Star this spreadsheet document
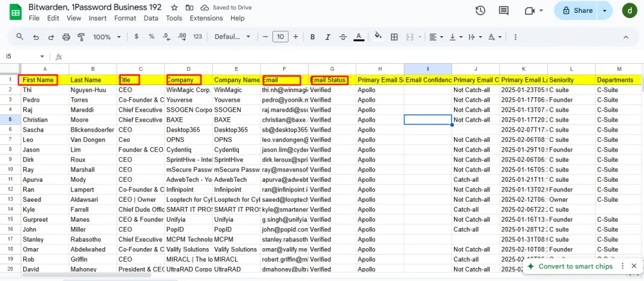Viewport: 644px width, 281px height. [175, 8]
